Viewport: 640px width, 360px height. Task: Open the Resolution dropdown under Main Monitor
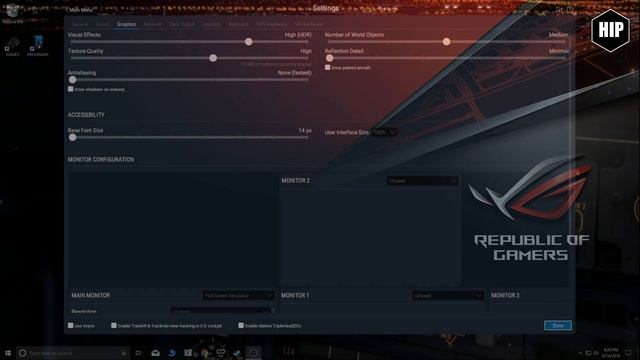click(x=221, y=311)
